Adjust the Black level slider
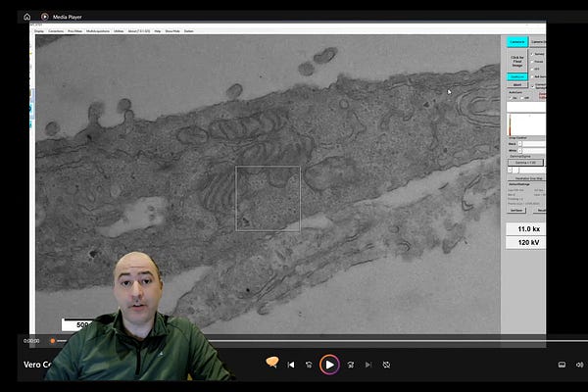 point(534,144)
